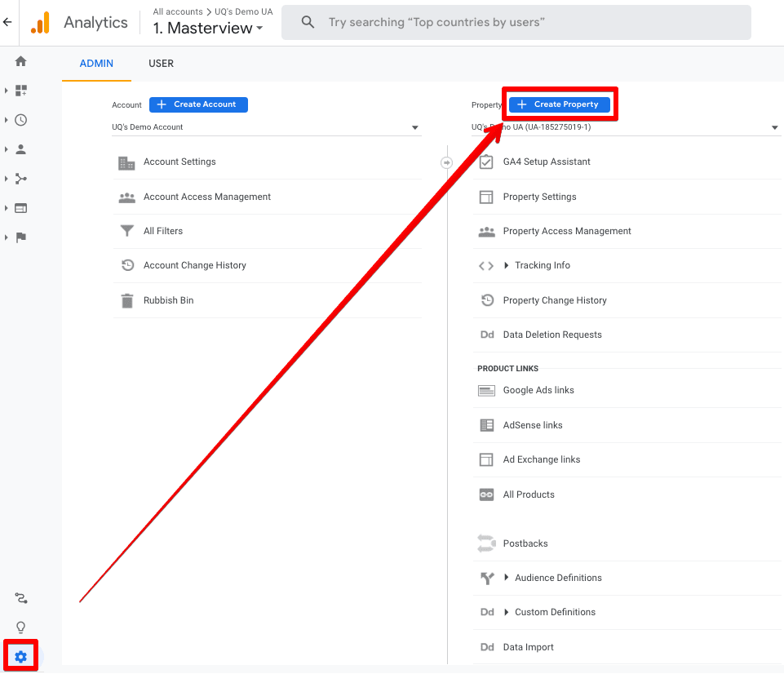This screenshot has width=784, height=674.
Task: Open the Home report via sidebar icon
Action: (x=20, y=61)
